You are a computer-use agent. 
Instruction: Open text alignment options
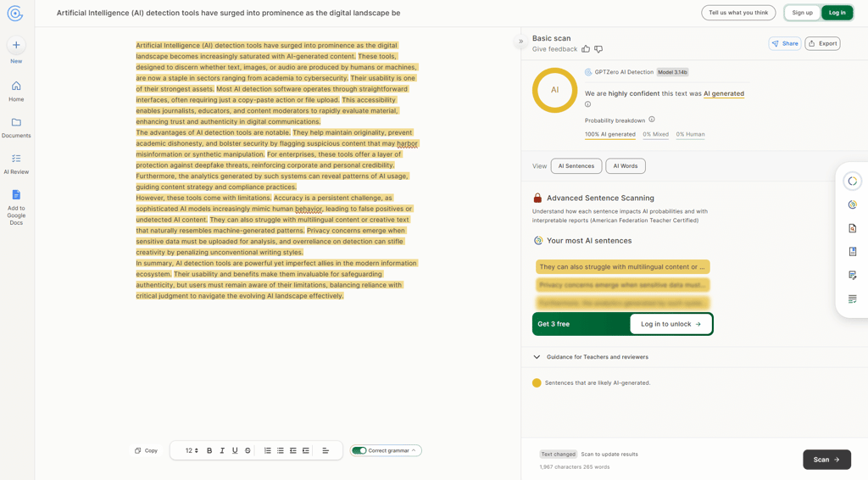pos(325,450)
